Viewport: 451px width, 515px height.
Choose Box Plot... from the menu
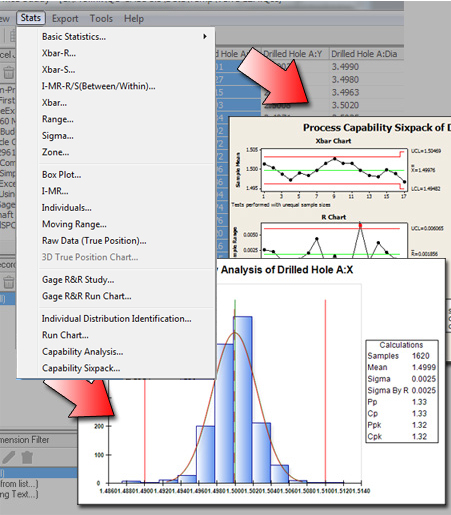coord(116,175)
